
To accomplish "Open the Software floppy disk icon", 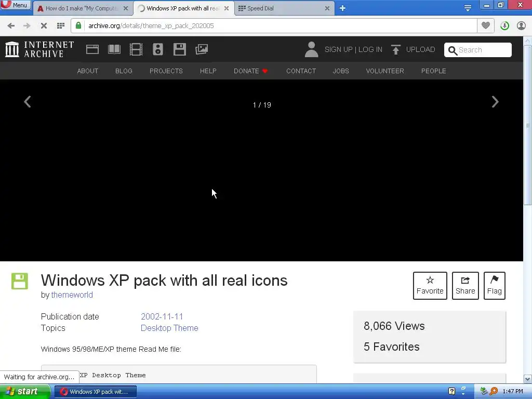I will (179, 49).
